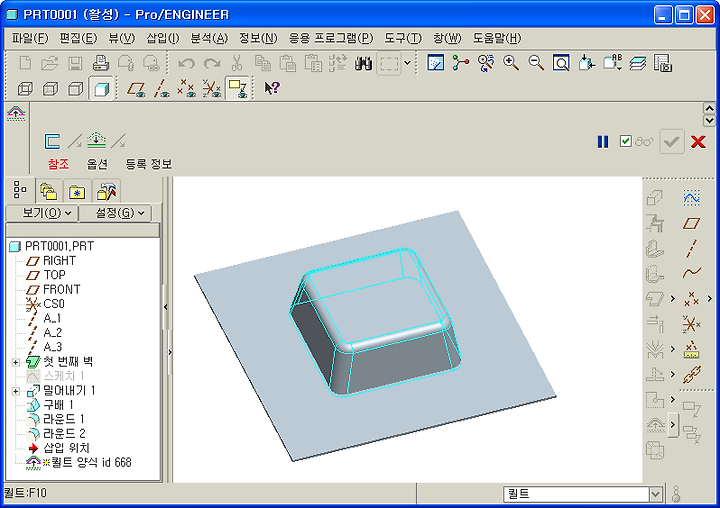Toggle the preview checkbox in dashboard

click(625, 141)
